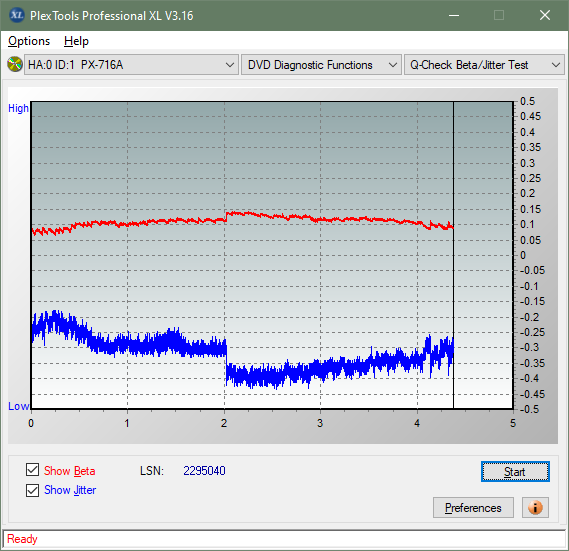
Task: Click the PlexTools XL logo icon
Action: tap(17, 15)
